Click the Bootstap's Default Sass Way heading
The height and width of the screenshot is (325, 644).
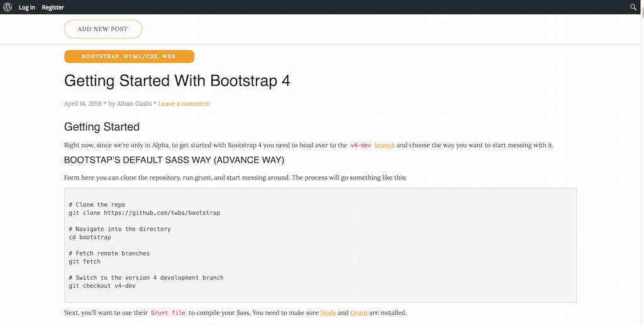coord(174,160)
